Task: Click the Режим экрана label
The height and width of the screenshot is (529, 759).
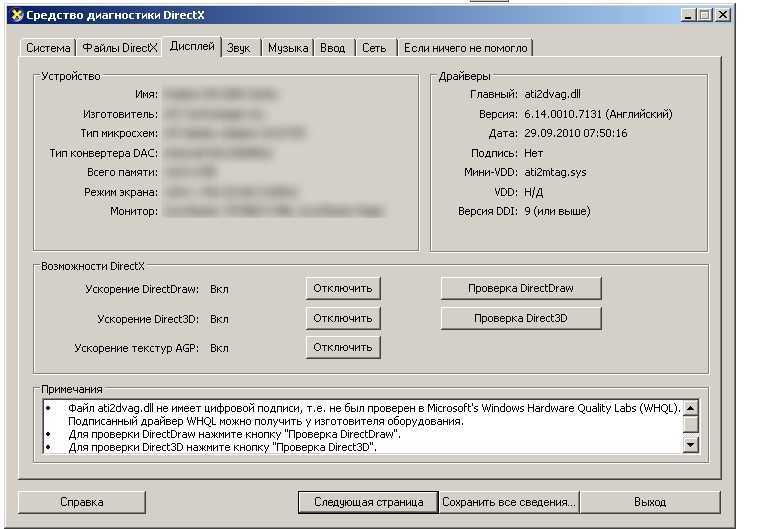Action: pos(121,193)
